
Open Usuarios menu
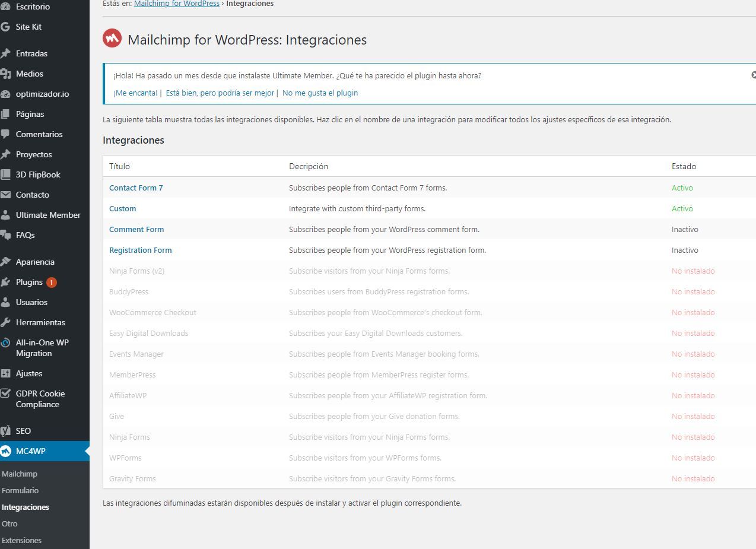coord(31,302)
